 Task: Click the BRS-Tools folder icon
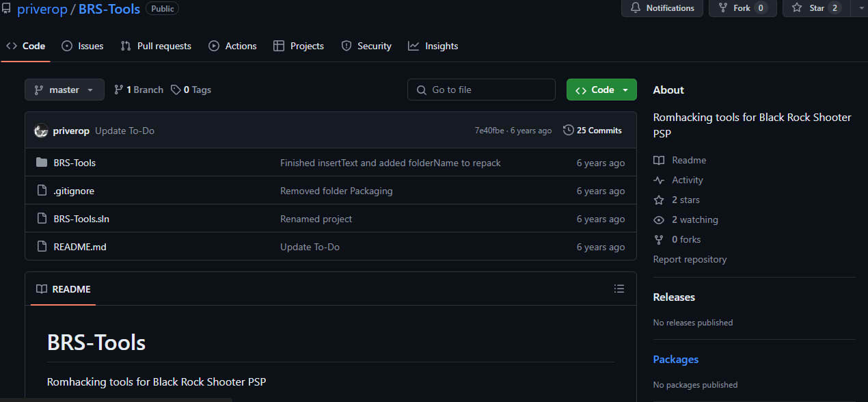[x=42, y=163]
